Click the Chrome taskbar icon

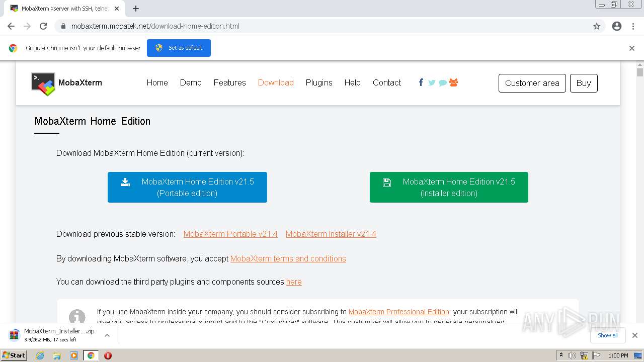tap(91, 355)
